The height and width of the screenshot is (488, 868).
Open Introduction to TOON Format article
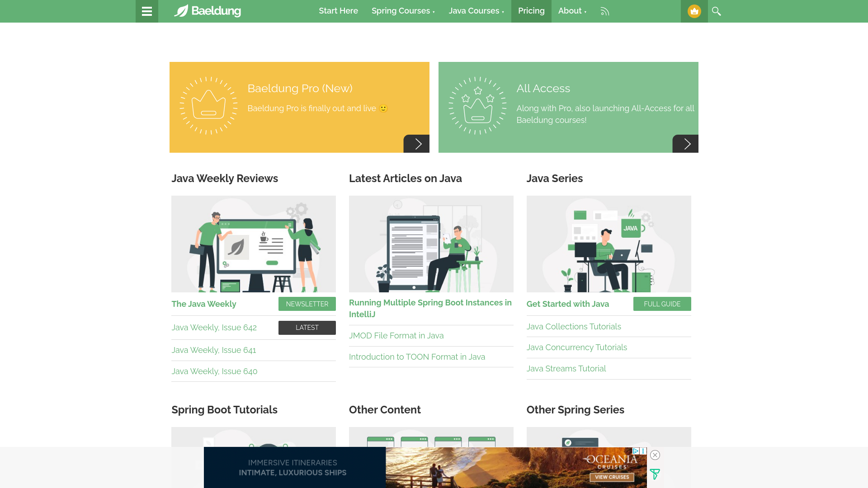click(x=417, y=357)
